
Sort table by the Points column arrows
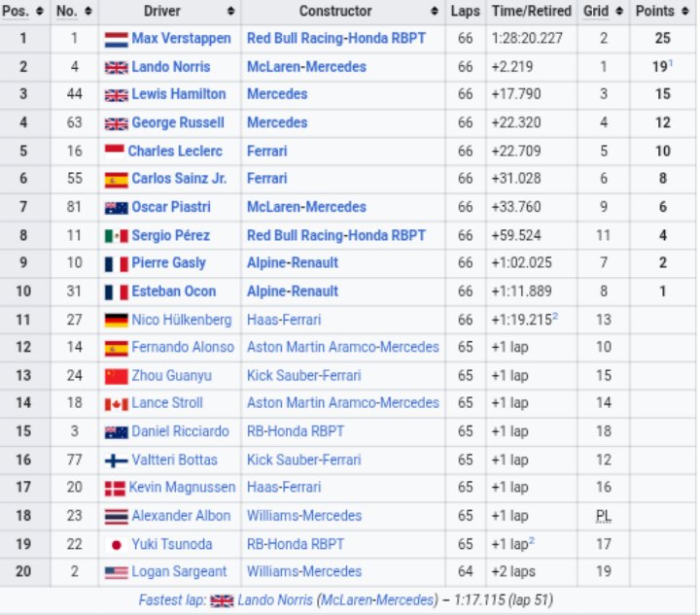click(x=685, y=11)
